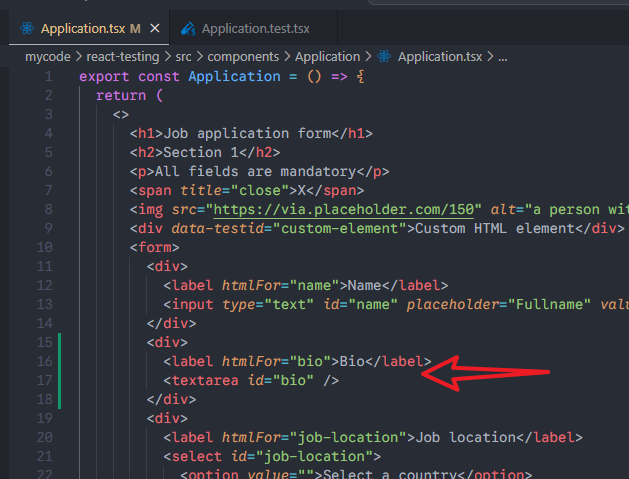Viewport: 629px width, 479px height.
Task: Click the test file icon on Application.test.tsx tab
Action: click(x=186, y=28)
